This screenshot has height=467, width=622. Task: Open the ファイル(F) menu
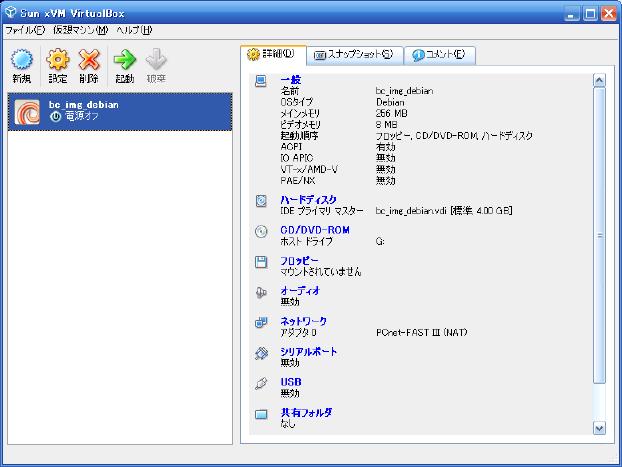[25, 30]
